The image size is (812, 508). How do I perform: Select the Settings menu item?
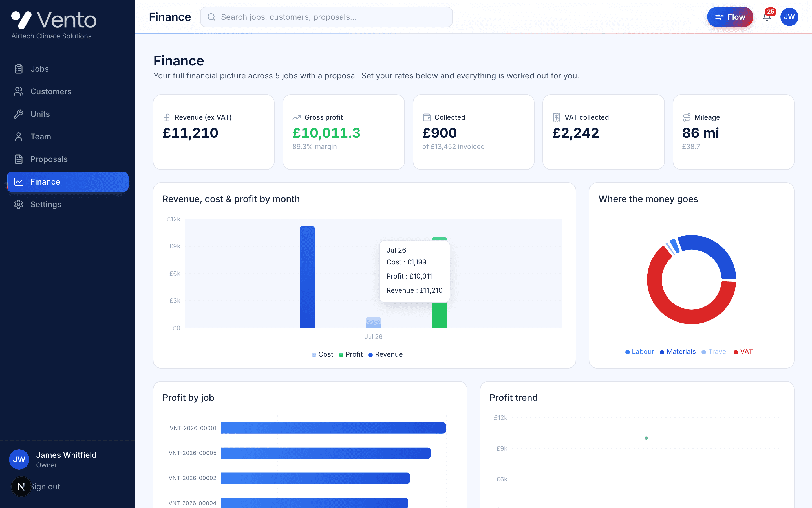pyautogui.click(x=67, y=204)
